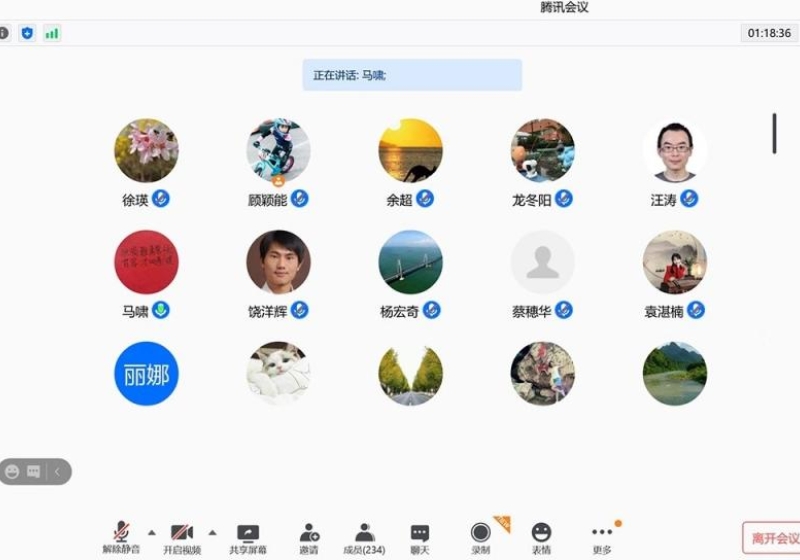Image resolution: width=800 pixels, height=560 pixels.
Task: Expand video options arrow beside 开启视频
Action: 212,532
